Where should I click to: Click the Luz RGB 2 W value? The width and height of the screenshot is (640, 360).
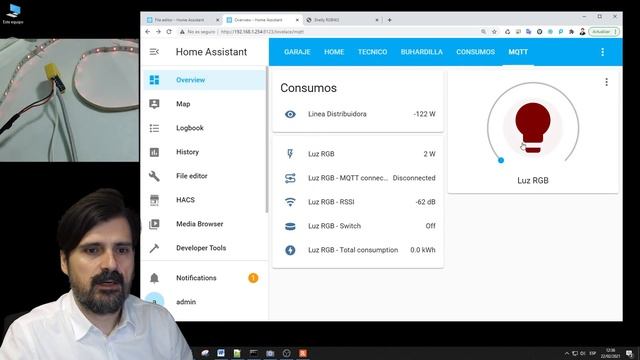pos(429,154)
